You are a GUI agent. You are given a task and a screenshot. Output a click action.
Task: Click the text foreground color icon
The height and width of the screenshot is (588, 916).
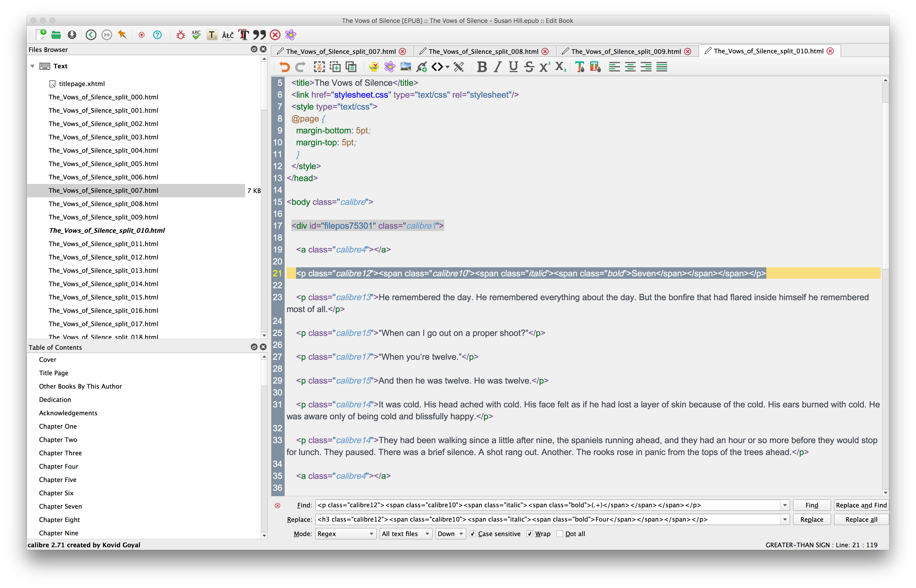coord(579,67)
